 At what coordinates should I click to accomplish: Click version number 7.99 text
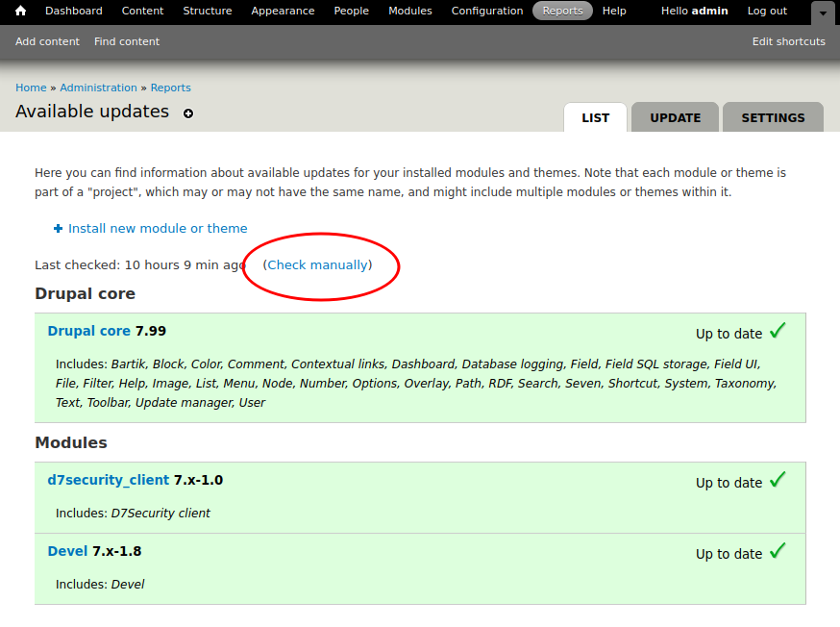151,331
